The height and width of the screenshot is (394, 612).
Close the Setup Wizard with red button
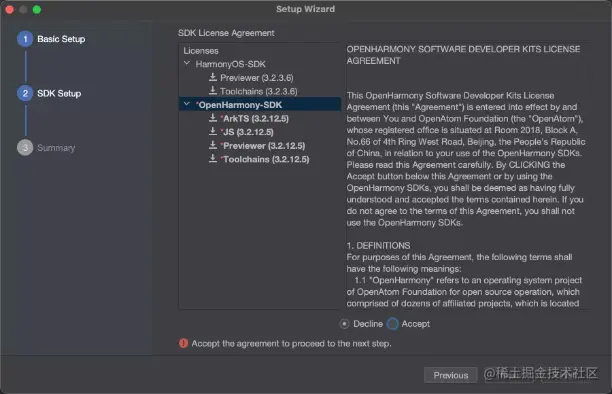click(10, 10)
